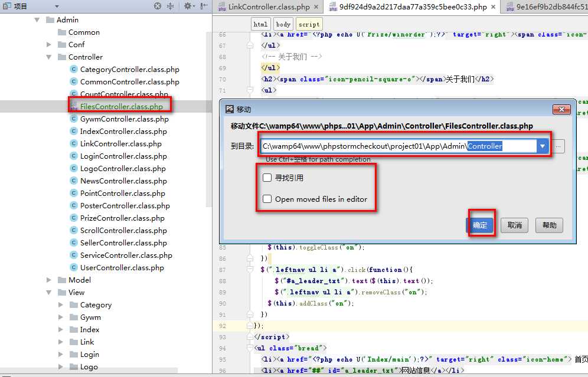Open the target directory history dropdown
Viewport: 588px width, 377px height.
coord(543,146)
